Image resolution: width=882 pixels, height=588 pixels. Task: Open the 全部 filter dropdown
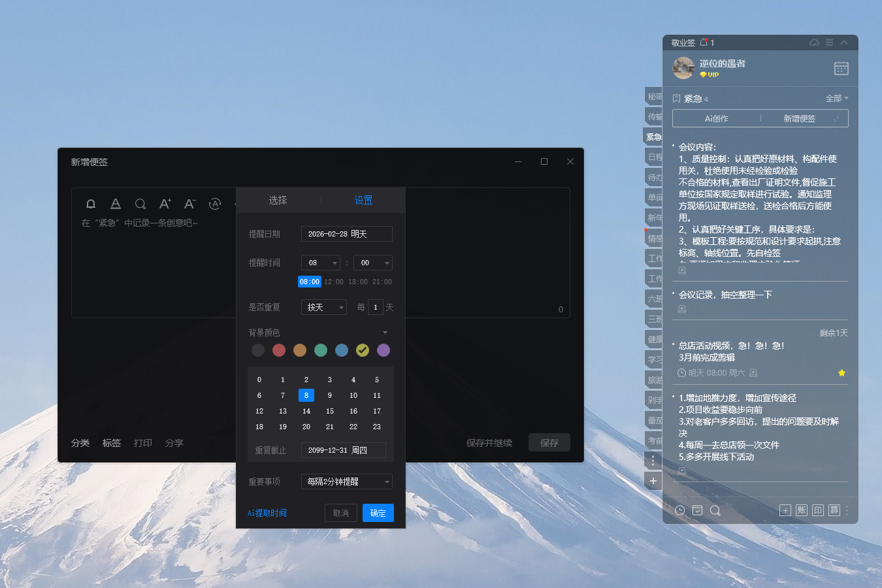tap(836, 98)
